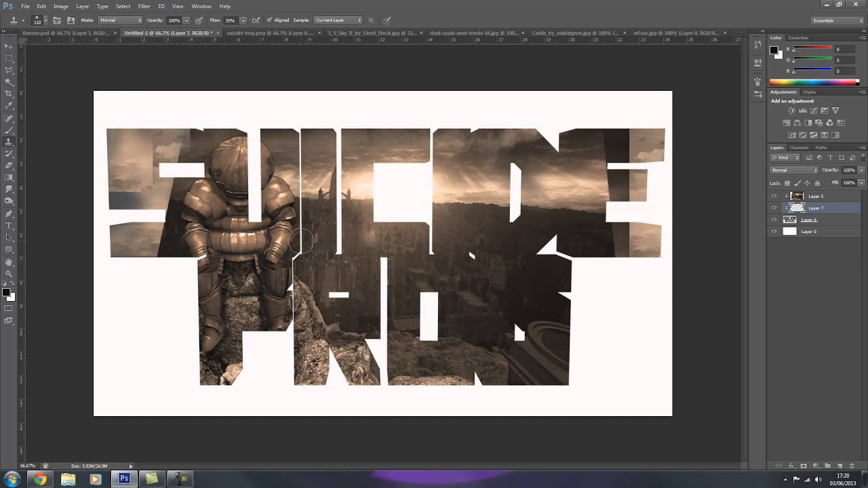This screenshot has height=488, width=868.
Task: Select the Rectangular Marquee tool
Action: (9, 58)
